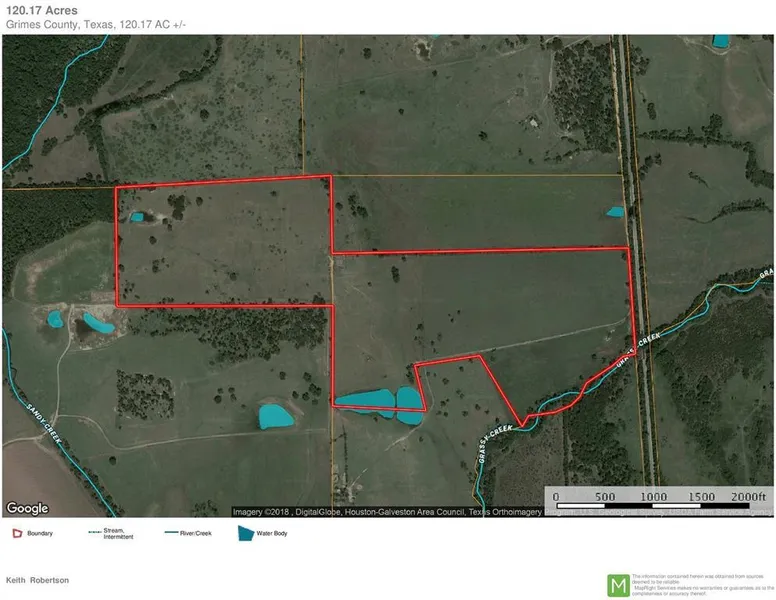Click the Water Body legend icon
This screenshot has width=776, height=600.
click(x=245, y=533)
